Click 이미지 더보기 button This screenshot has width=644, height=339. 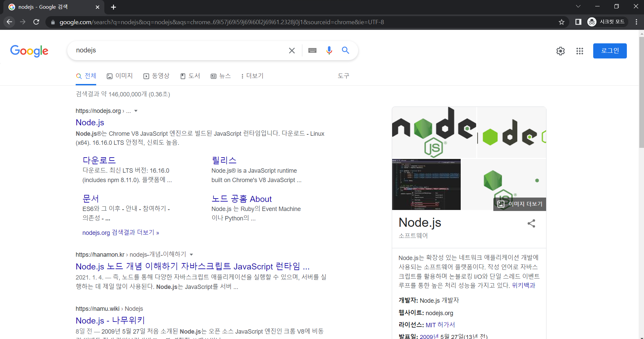(520, 204)
